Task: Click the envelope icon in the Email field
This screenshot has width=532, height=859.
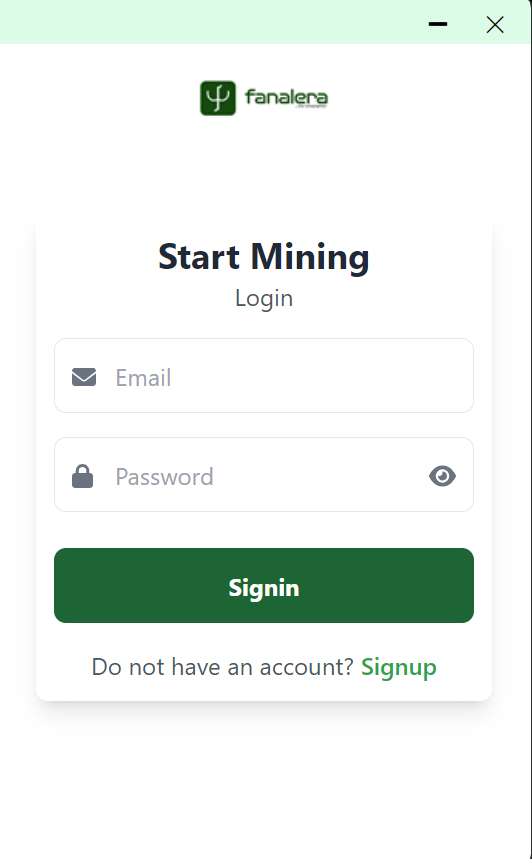Action: (84, 377)
